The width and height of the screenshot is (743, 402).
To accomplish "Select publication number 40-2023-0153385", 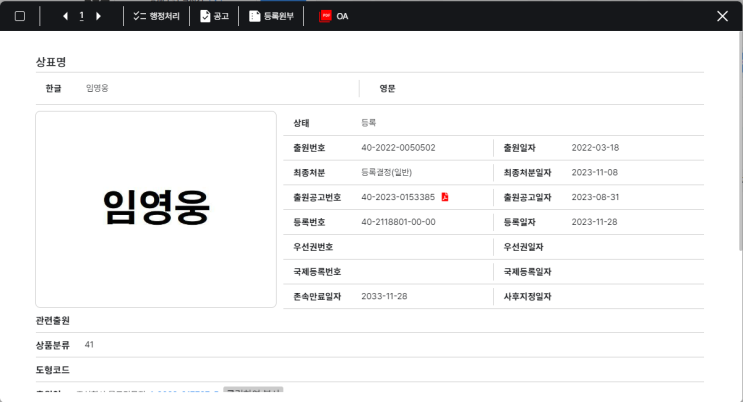I will [x=398, y=197].
